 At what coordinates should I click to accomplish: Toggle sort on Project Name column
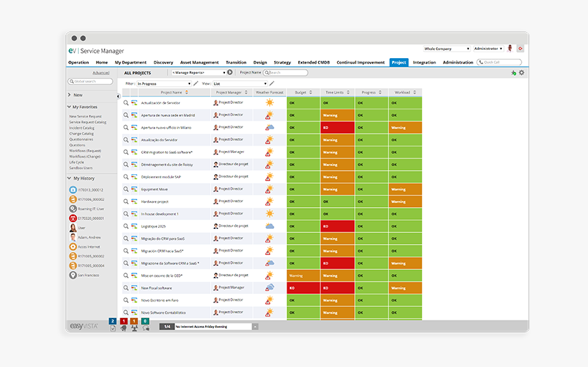click(187, 92)
